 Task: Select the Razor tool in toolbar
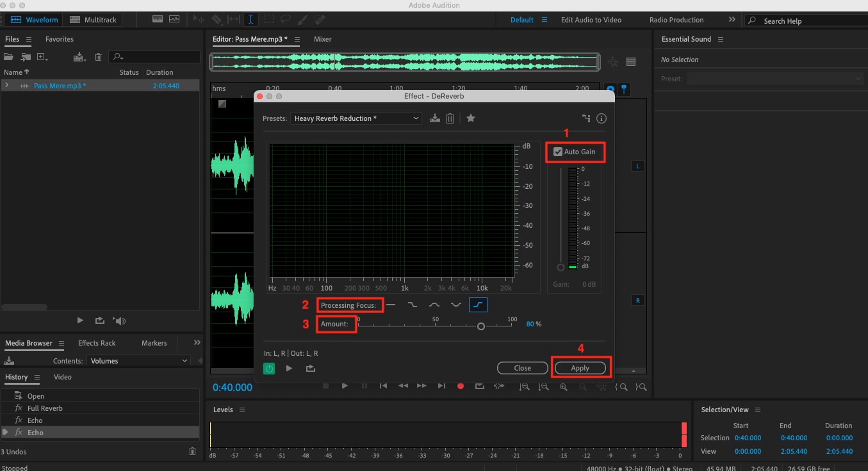[217, 20]
